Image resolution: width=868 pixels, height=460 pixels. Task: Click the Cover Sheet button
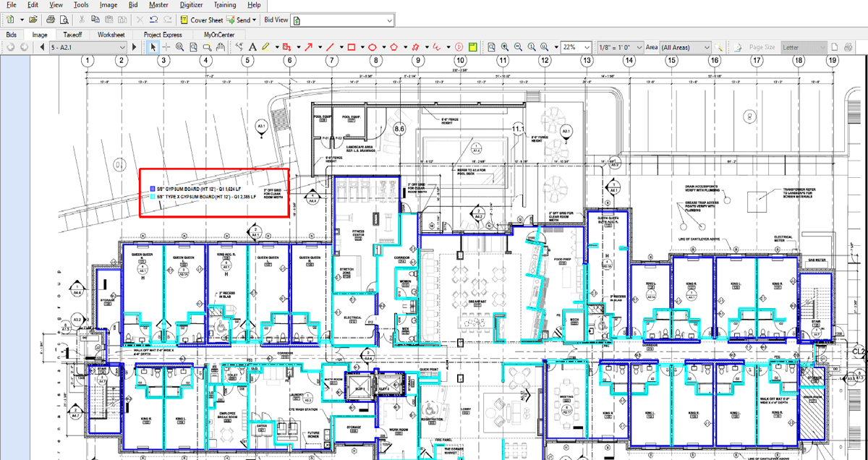[200, 20]
